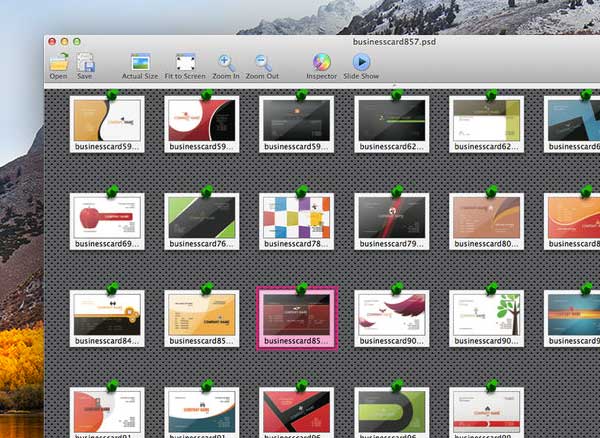Select the green triangle card businesscard76
The height and width of the screenshot is (438, 600).
point(202,221)
